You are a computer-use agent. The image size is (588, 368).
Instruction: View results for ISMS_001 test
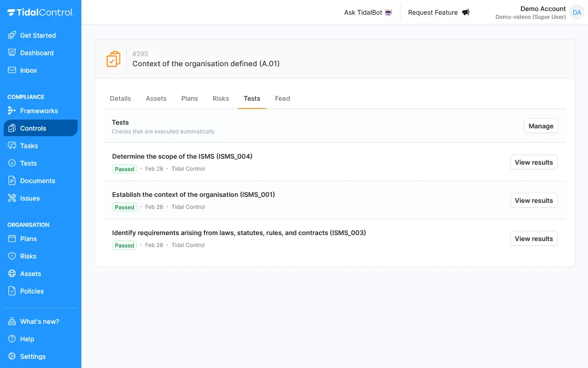click(534, 201)
